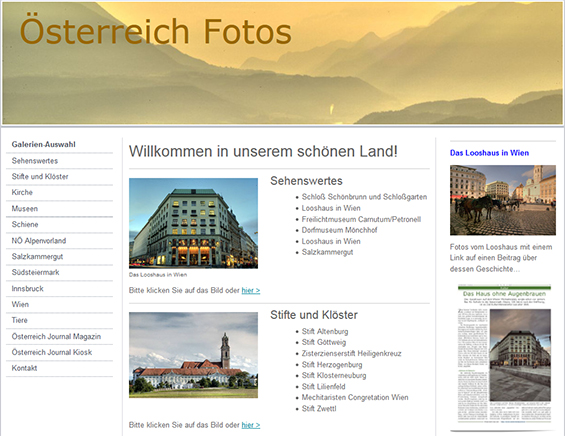Select Kirche in the gallery menu
Viewport: 565px width, 436px height.
(x=22, y=192)
